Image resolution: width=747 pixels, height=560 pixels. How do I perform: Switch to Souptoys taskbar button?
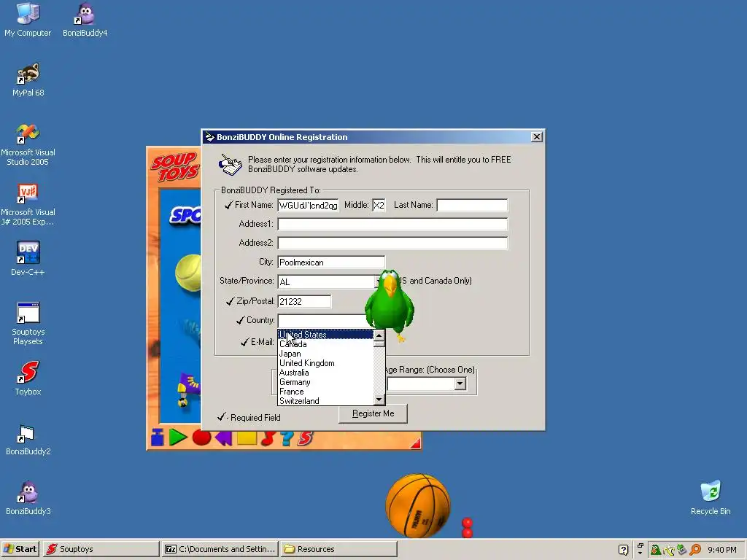(x=101, y=549)
